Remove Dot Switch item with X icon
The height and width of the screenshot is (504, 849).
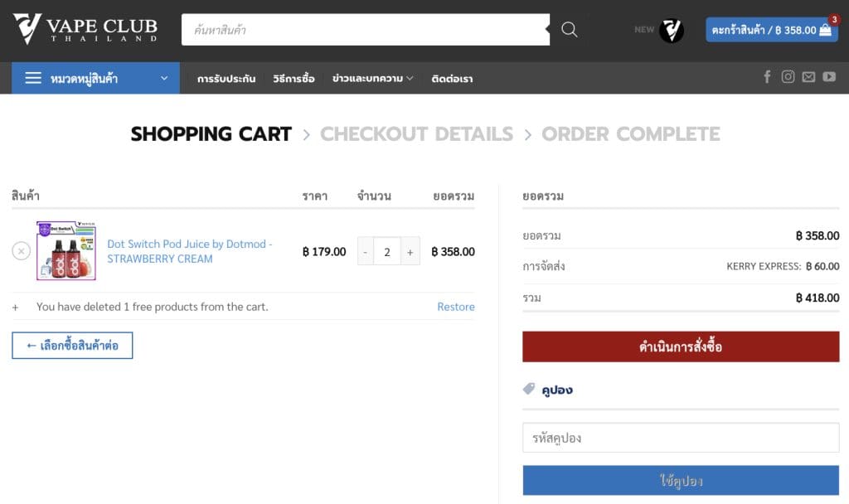tap(22, 251)
